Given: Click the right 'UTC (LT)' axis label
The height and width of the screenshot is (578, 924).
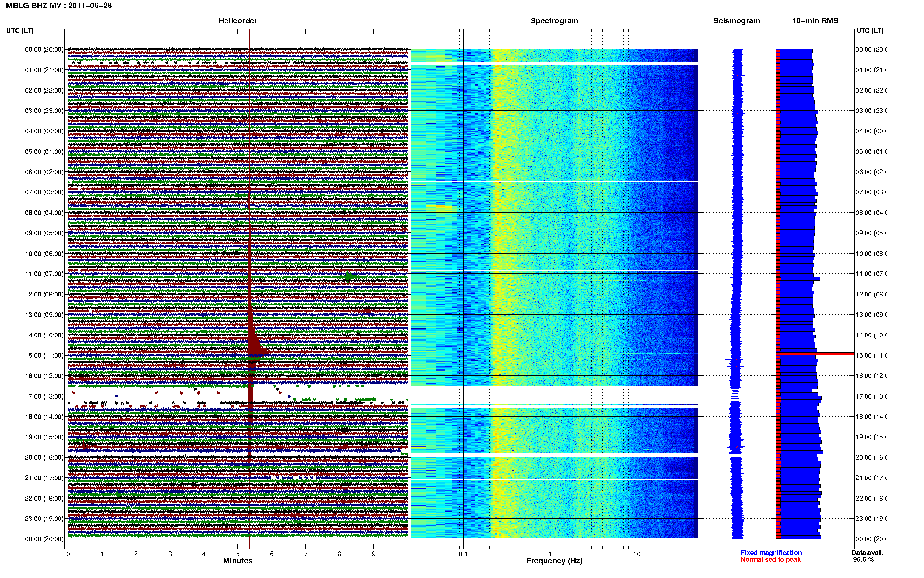Looking at the screenshot, I should coord(870,31).
